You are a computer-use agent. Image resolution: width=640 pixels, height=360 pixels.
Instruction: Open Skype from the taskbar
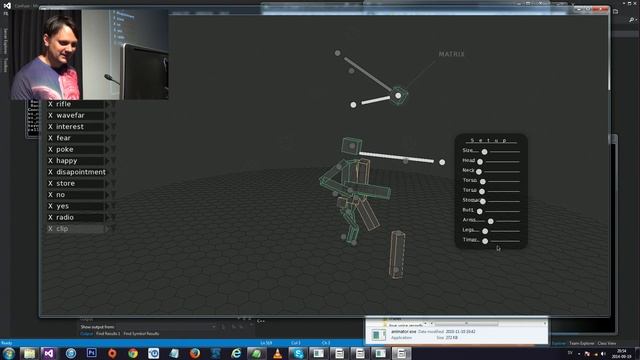[298, 353]
